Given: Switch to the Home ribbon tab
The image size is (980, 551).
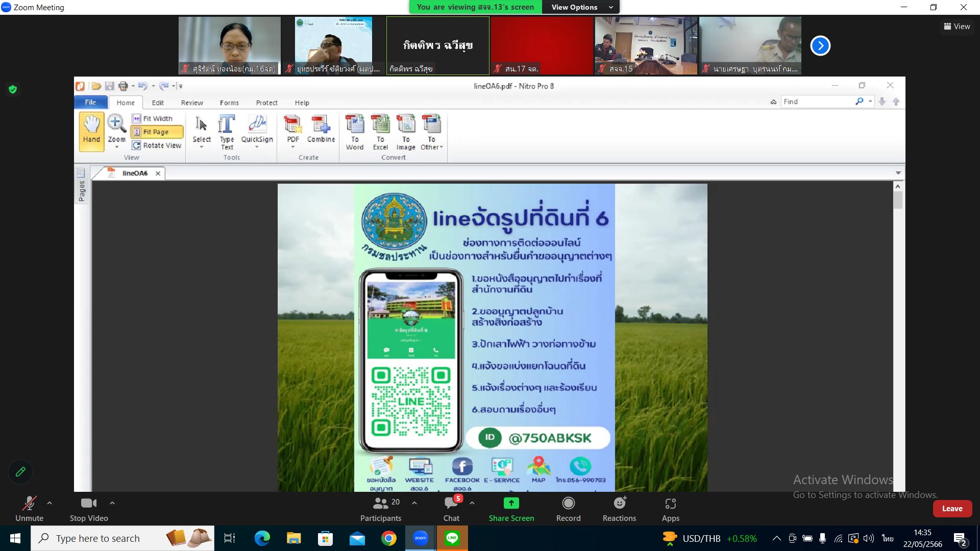Looking at the screenshot, I should [126, 103].
